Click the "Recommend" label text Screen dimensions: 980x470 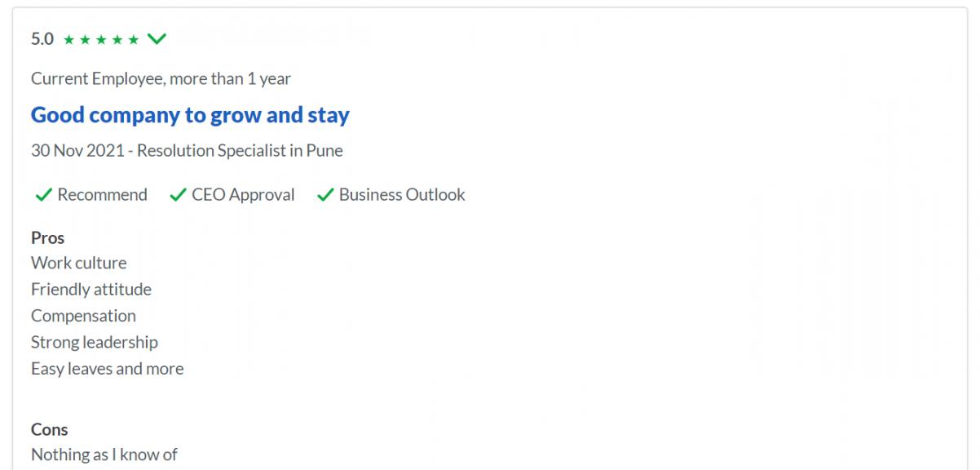(102, 195)
